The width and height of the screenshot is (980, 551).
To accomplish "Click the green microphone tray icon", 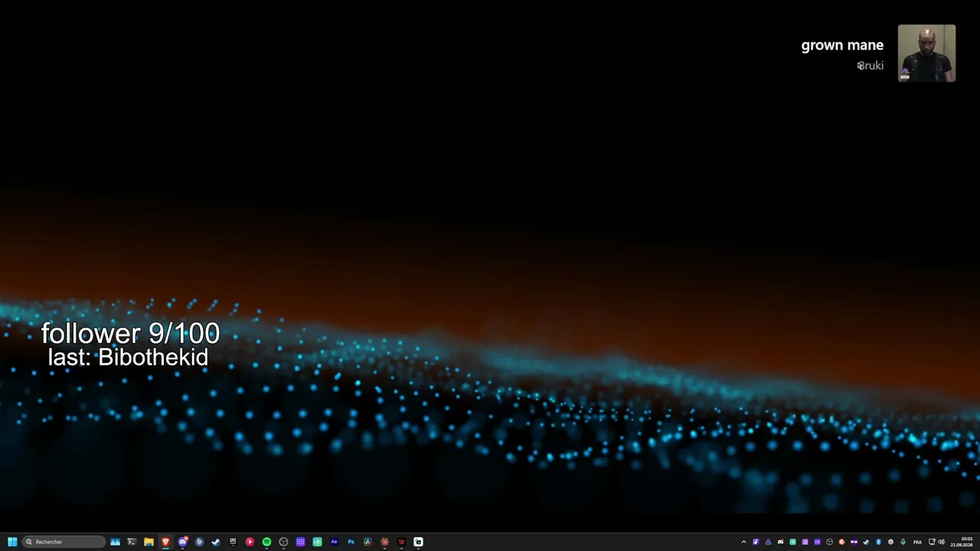I will (x=903, y=542).
